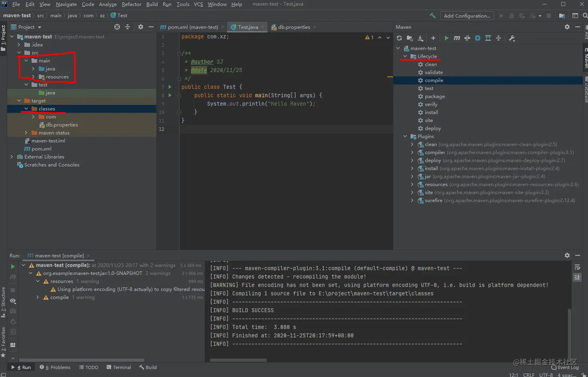Open Build tool window
588x377 pixels.
[147, 367]
